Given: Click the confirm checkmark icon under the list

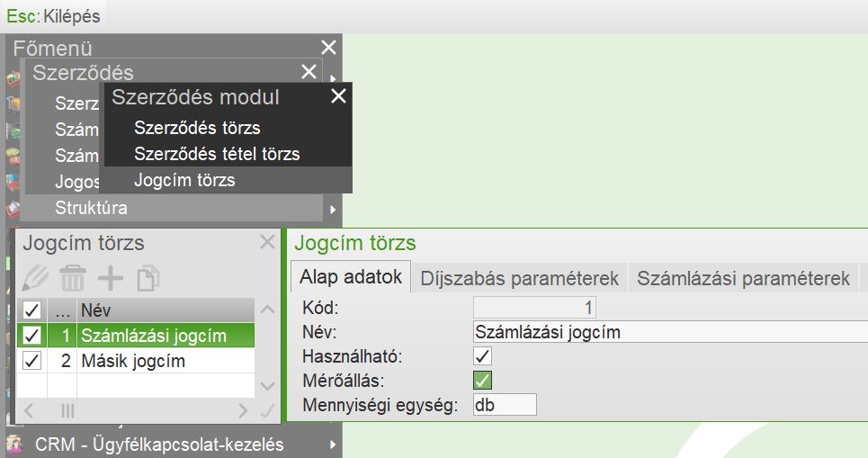Looking at the screenshot, I should click(267, 411).
